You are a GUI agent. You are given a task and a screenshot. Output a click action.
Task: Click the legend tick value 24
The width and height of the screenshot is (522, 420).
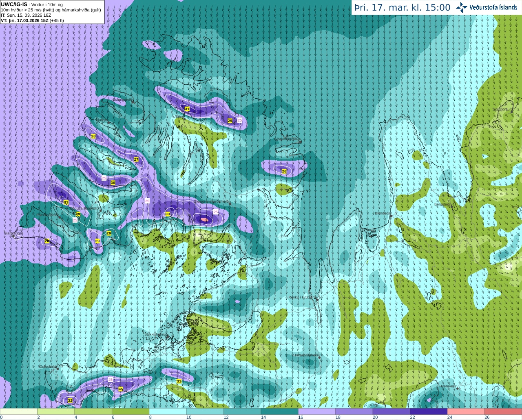[449, 417]
